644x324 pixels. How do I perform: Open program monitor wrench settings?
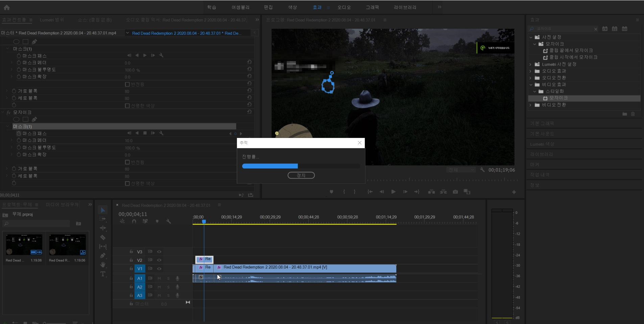click(482, 170)
